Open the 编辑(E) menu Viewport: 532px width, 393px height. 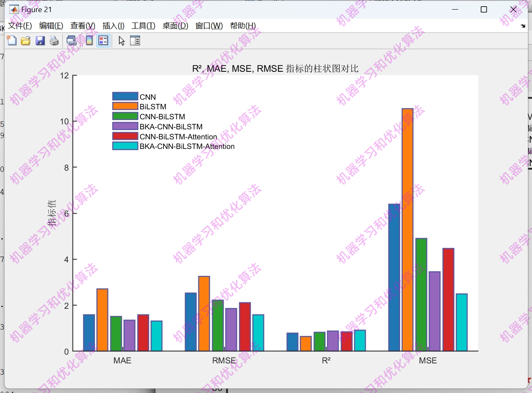[51, 26]
